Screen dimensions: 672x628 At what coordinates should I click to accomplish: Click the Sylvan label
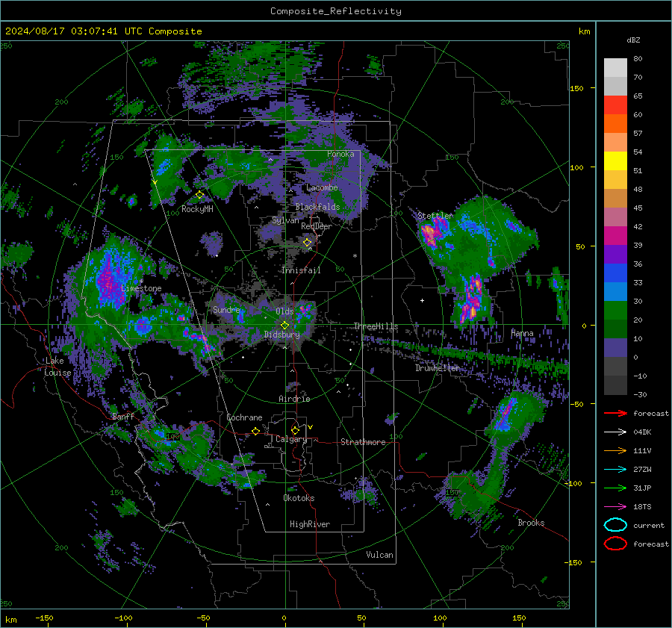[285, 220]
